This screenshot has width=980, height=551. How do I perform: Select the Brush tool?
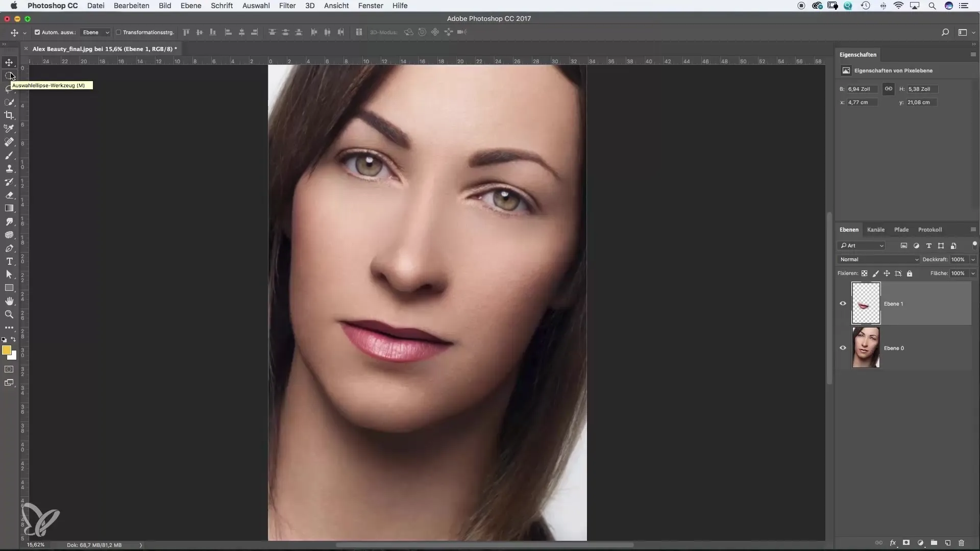click(x=9, y=155)
